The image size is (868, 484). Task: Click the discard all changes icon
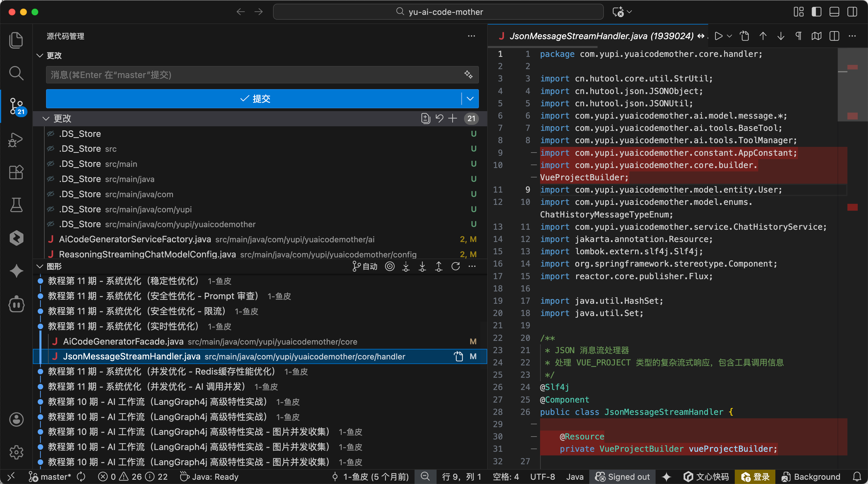tap(439, 118)
